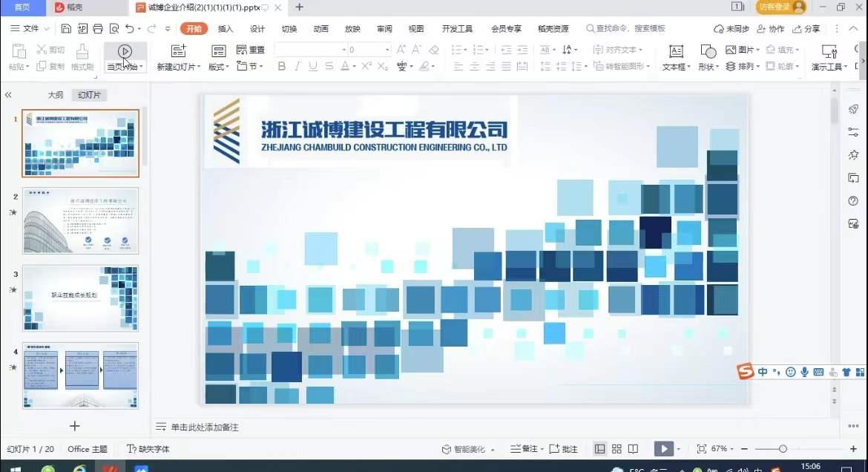
Task: Click the 粘贴 paste icon
Action: (19, 51)
